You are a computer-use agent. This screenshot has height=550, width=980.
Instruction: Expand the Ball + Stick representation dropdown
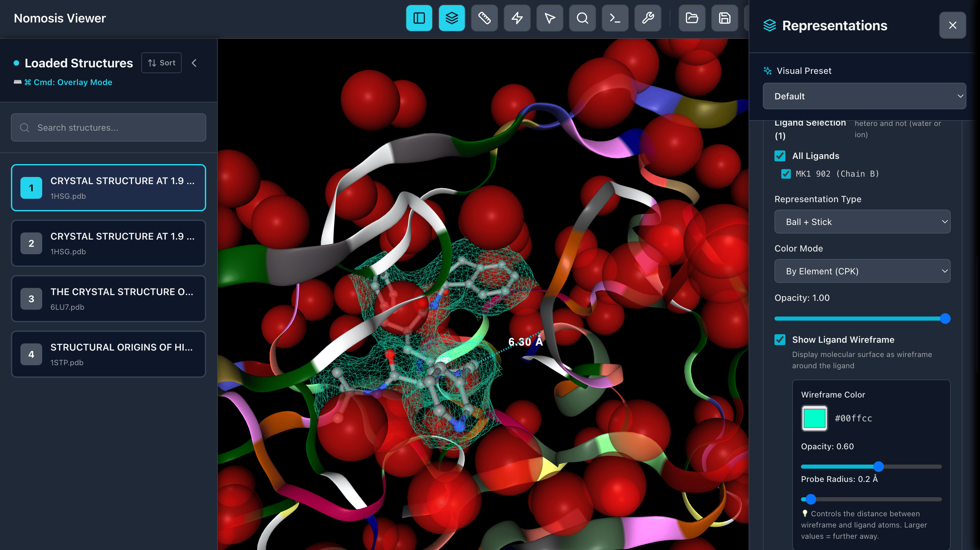pos(862,222)
